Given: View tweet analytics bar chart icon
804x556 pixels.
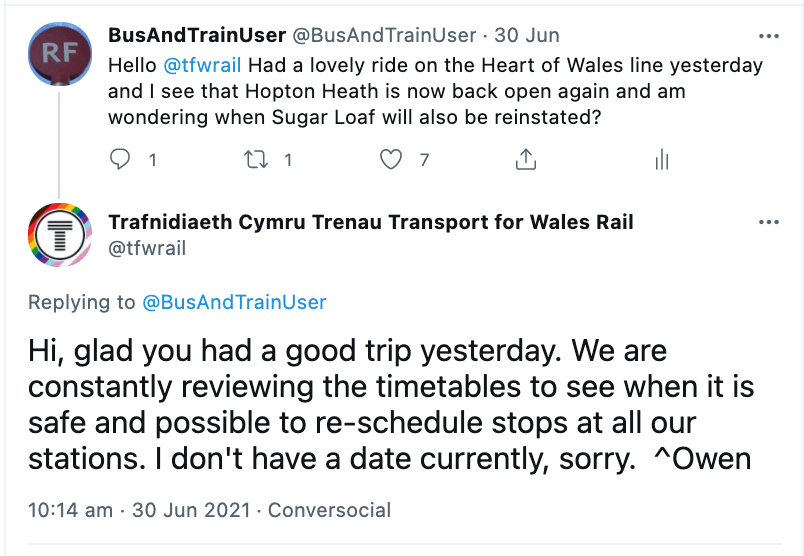Looking at the screenshot, I should point(660,159).
